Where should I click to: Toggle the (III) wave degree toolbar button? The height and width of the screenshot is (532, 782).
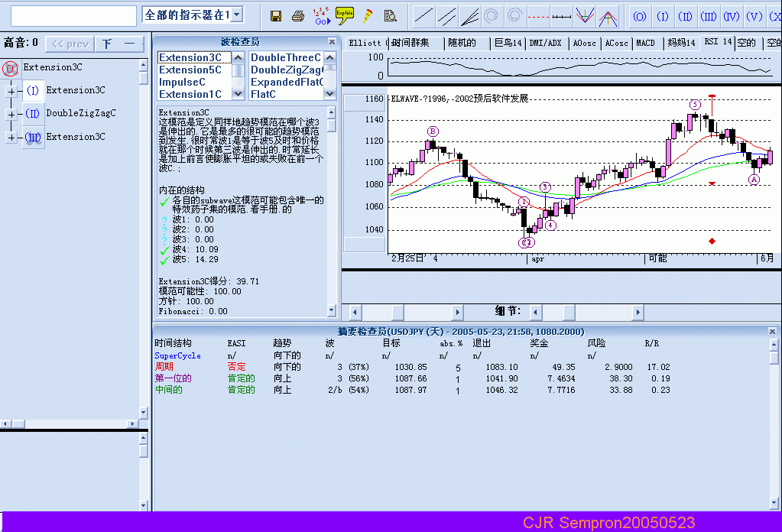coord(709,16)
